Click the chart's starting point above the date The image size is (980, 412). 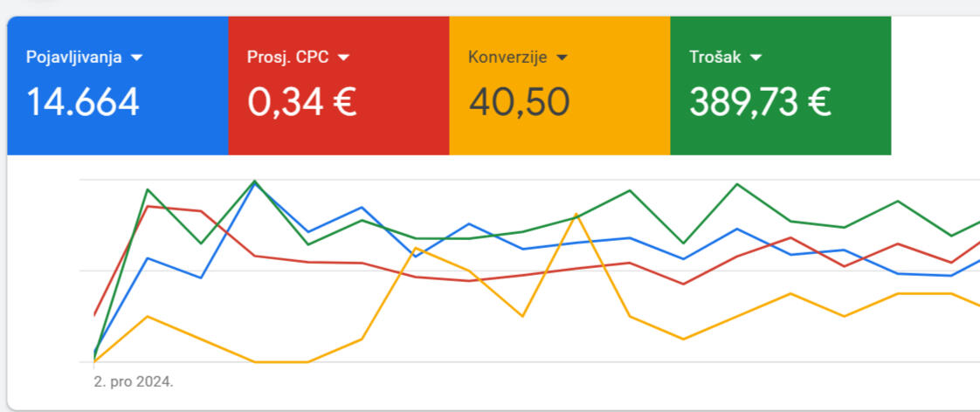point(94,358)
